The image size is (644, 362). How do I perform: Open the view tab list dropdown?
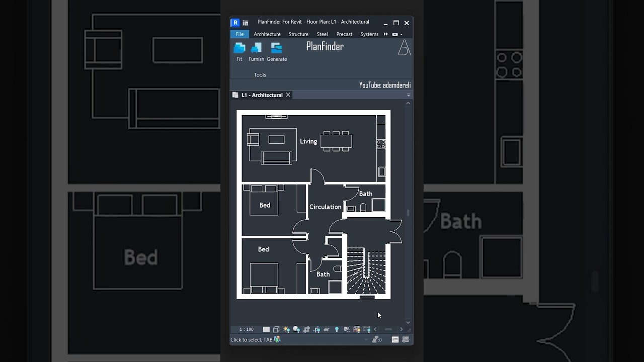[409, 95]
